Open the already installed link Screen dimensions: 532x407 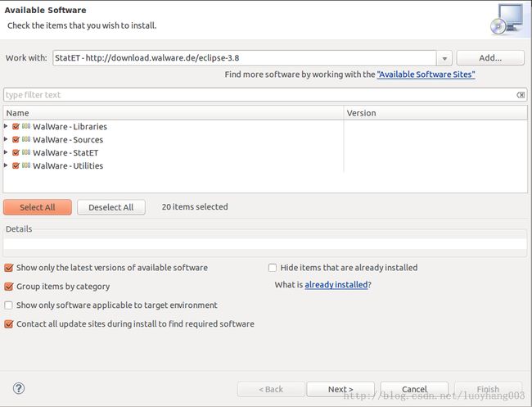point(336,284)
